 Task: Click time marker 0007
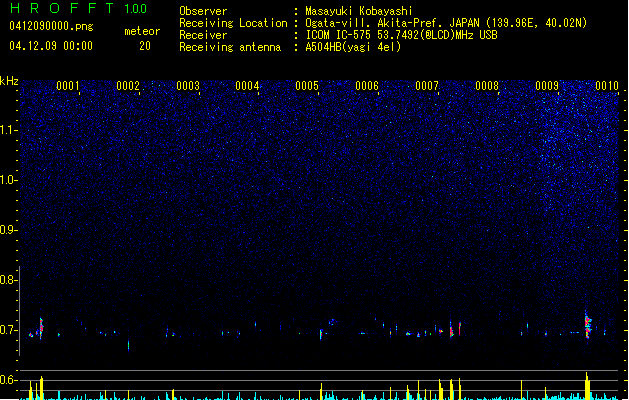point(427,86)
